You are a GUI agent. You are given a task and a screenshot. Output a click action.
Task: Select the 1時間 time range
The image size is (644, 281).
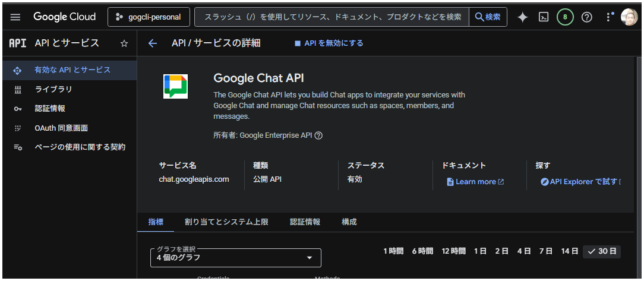(393, 251)
